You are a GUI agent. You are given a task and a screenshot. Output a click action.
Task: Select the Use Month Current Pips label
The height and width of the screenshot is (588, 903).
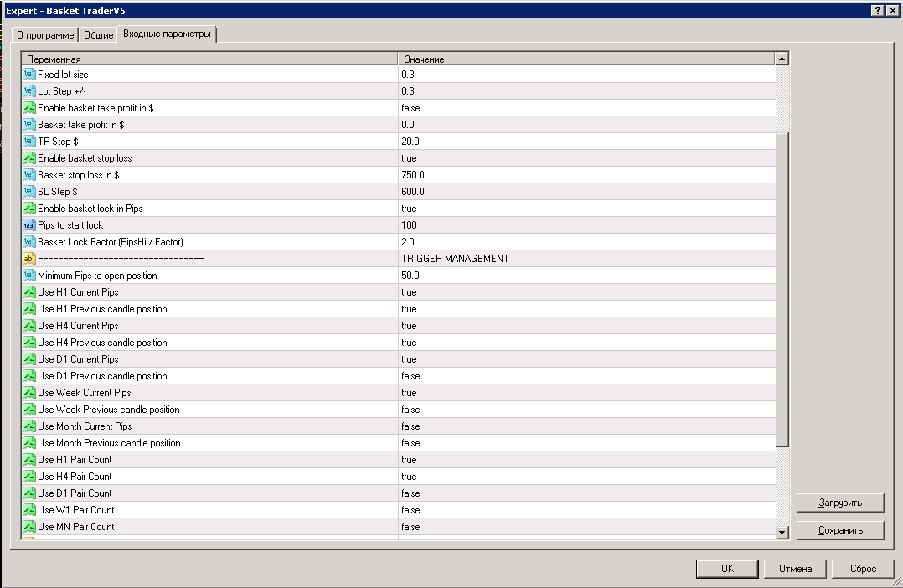click(x=85, y=426)
